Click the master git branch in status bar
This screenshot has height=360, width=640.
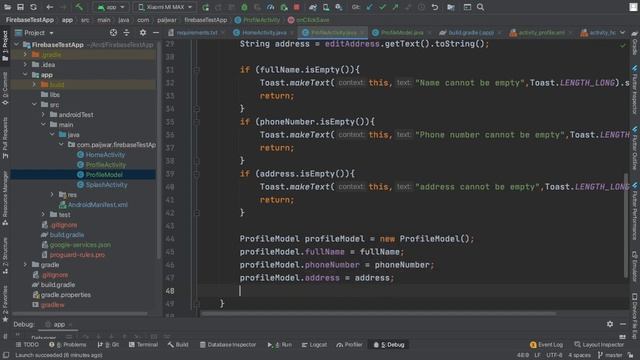[x=610, y=355]
